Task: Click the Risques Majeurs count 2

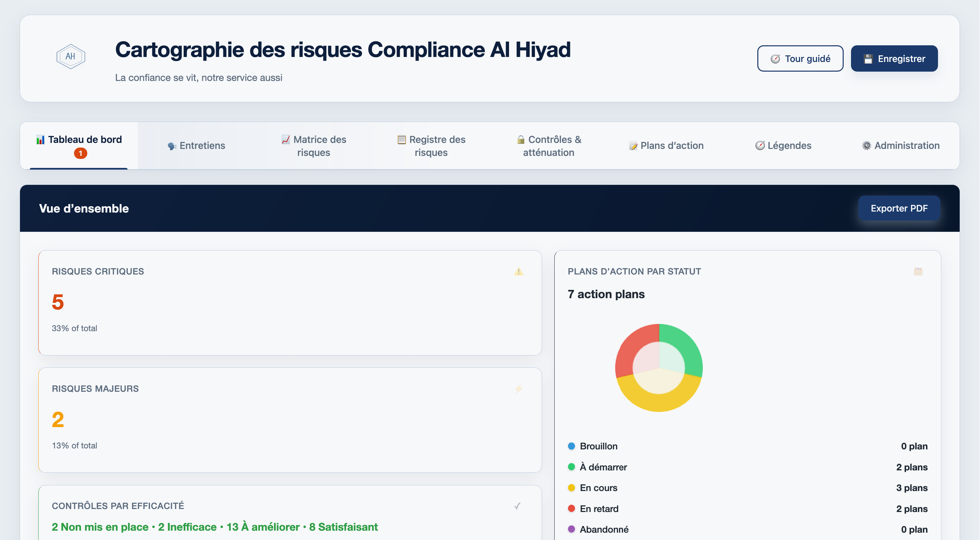Action: (58, 420)
